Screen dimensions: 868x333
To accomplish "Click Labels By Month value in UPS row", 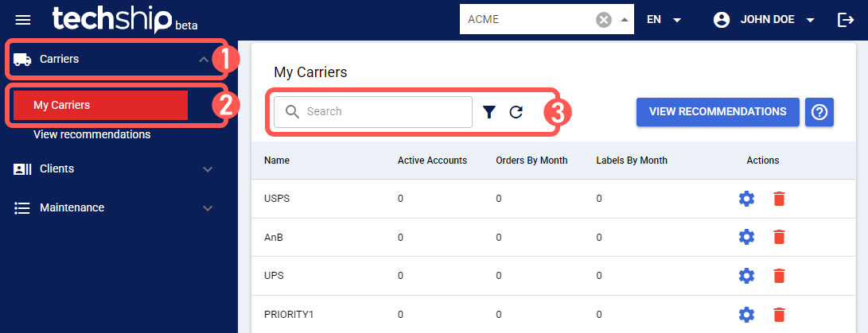I will pos(599,276).
